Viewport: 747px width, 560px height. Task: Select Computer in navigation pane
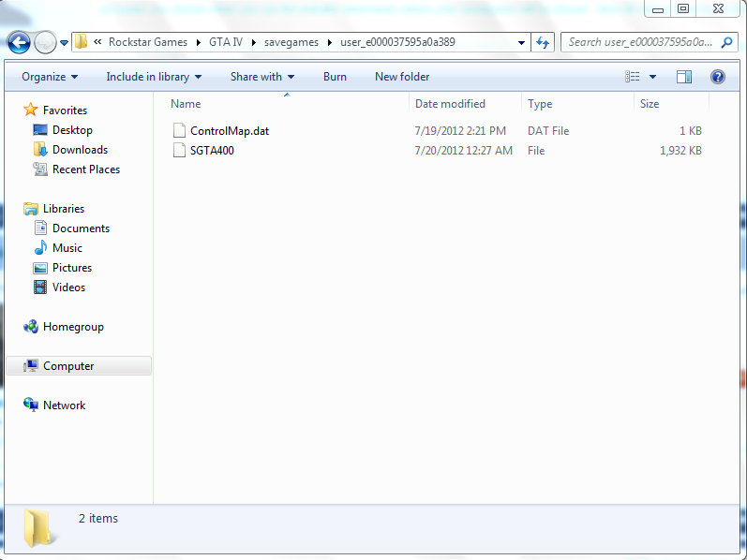79,366
